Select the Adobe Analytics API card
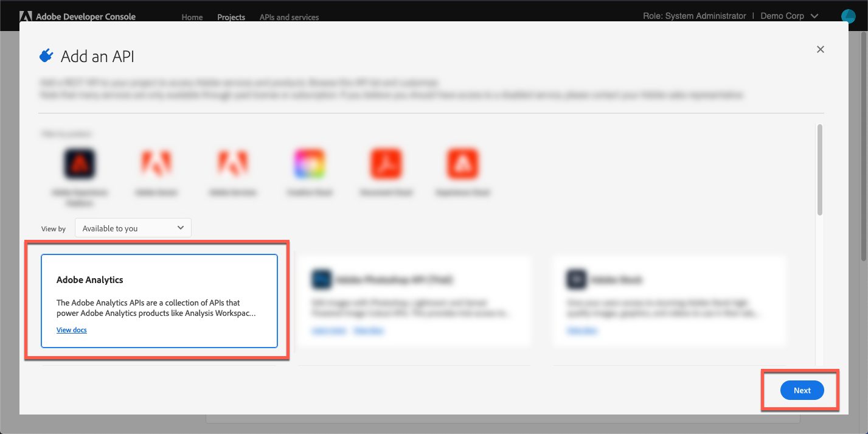Image resolution: width=868 pixels, height=434 pixels. (159, 301)
